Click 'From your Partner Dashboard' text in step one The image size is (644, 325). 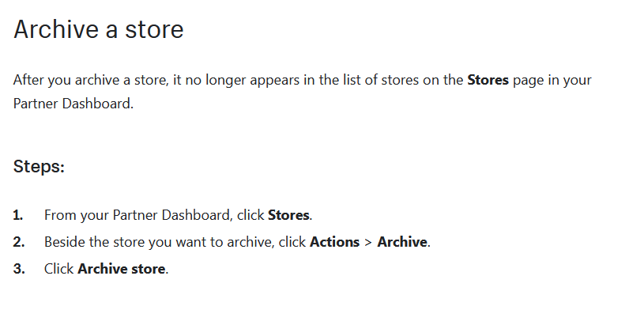pos(138,215)
